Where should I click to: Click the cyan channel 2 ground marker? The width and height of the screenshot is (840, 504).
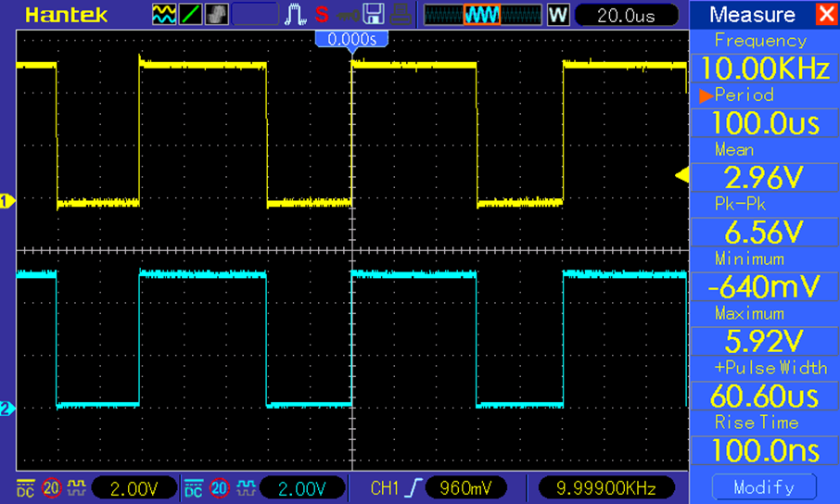click(x=7, y=409)
